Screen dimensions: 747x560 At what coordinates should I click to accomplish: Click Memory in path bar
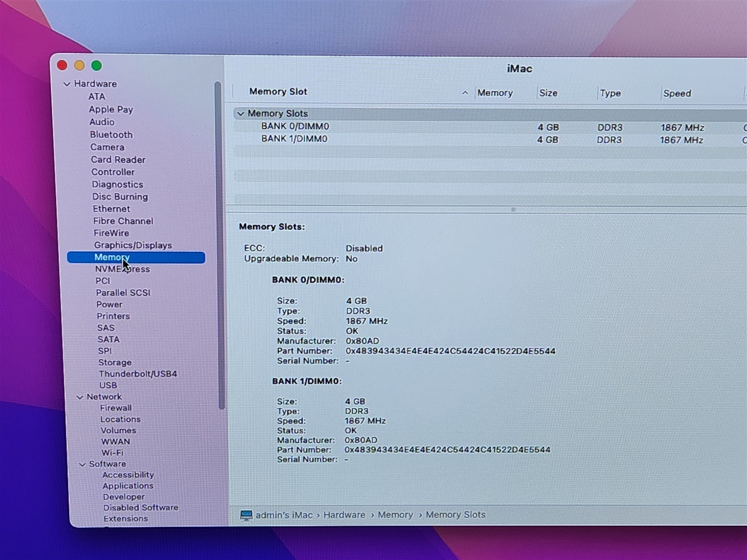click(395, 515)
